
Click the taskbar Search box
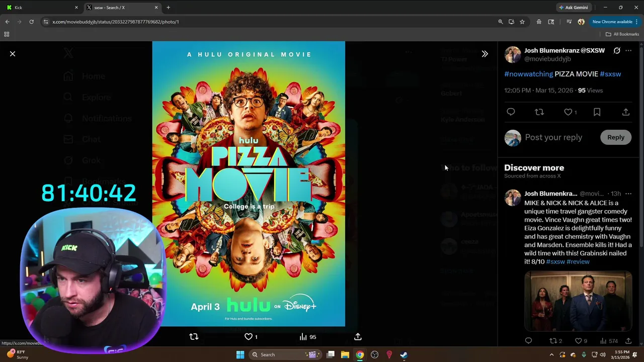(x=285, y=354)
